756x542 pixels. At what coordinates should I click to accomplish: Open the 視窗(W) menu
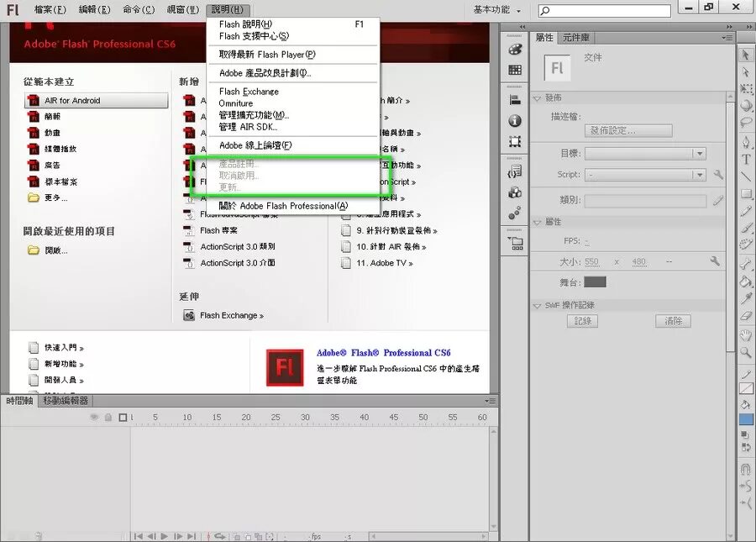coord(183,9)
